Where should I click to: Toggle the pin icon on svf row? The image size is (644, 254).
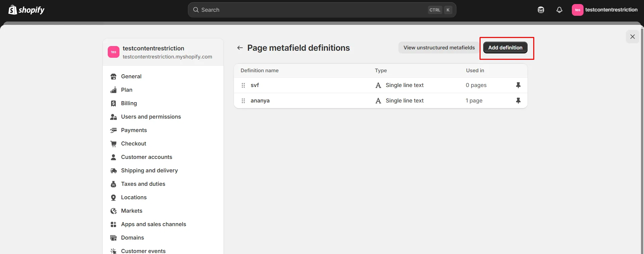(x=518, y=85)
